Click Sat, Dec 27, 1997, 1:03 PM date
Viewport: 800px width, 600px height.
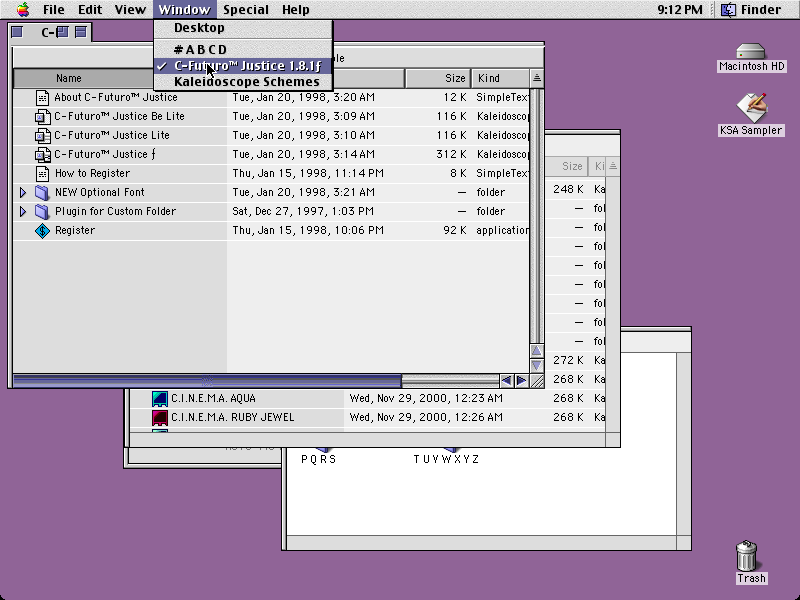click(x=303, y=211)
